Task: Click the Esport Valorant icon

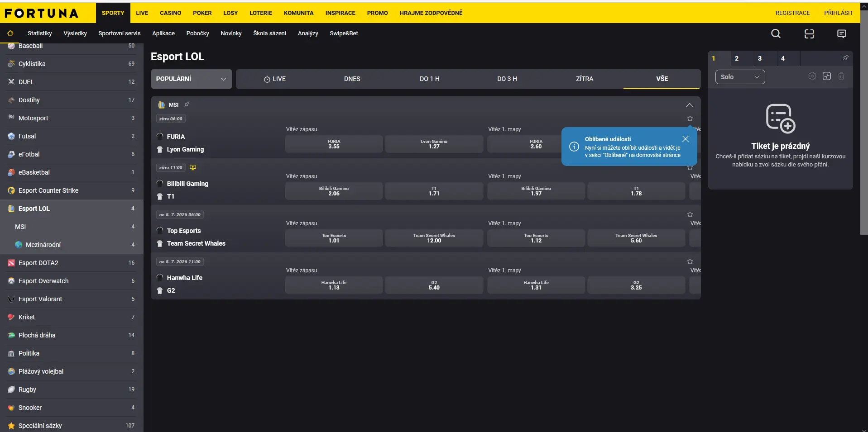Action: point(11,299)
